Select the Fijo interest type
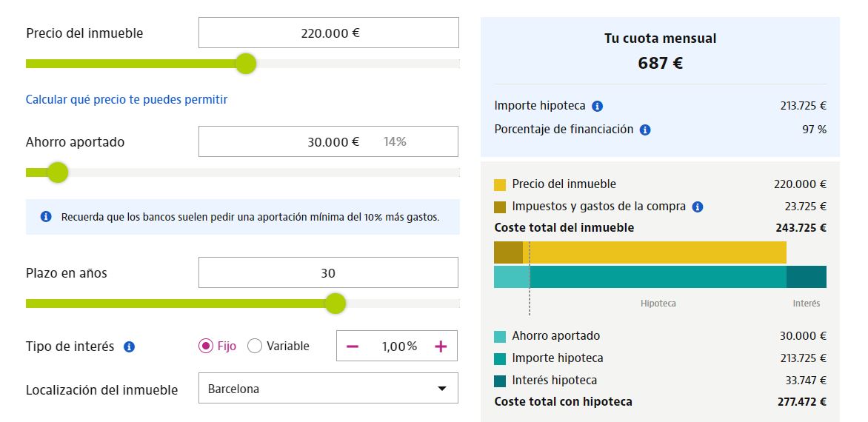This screenshot has width=868, height=422. pyautogui.click(x=206, y=346)
